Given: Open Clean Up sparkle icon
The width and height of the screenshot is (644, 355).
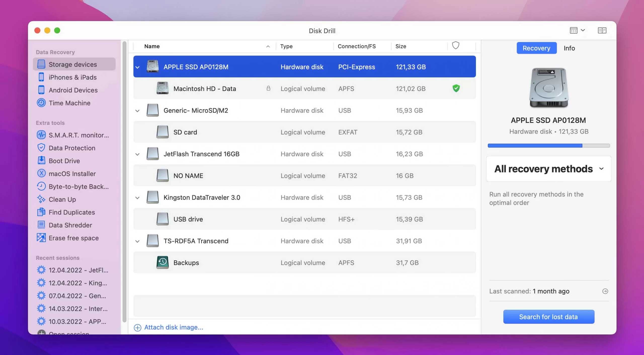Looking at the screenshot, I should [41, 199].
